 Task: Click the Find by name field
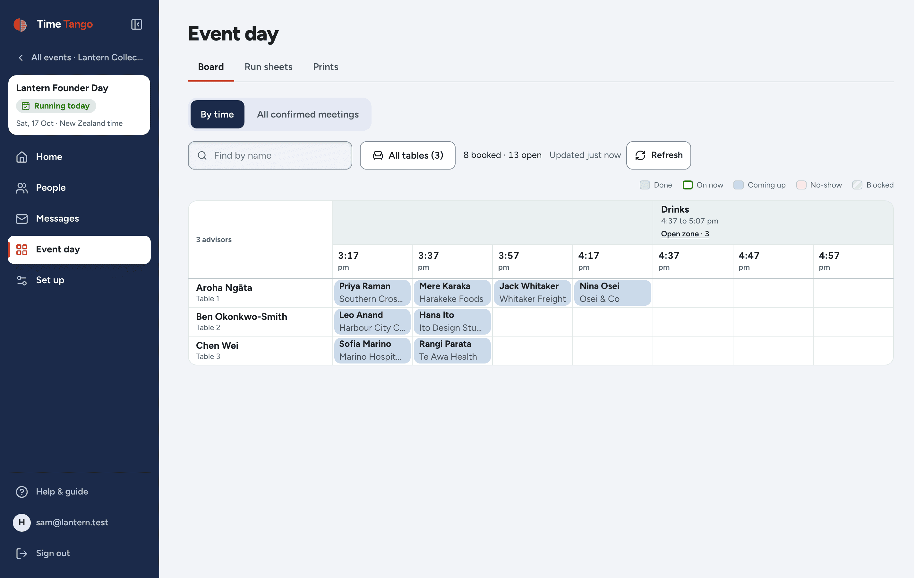tap(270, 156)
